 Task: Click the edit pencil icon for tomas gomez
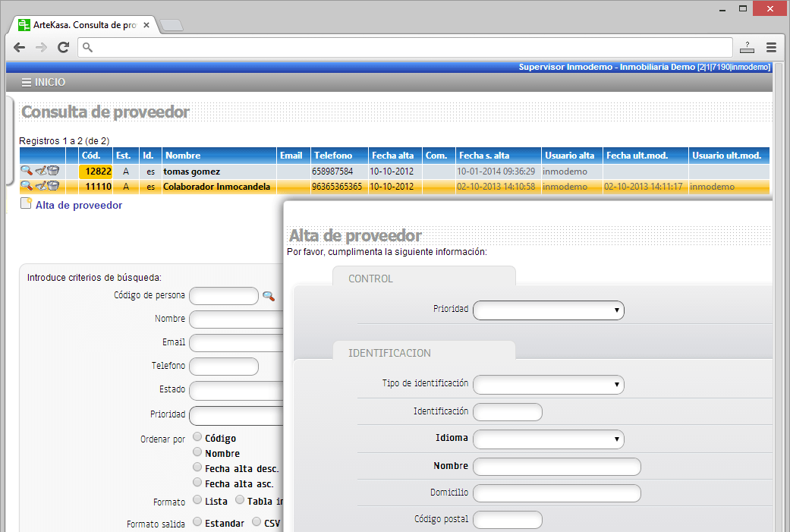pos(41,172)
